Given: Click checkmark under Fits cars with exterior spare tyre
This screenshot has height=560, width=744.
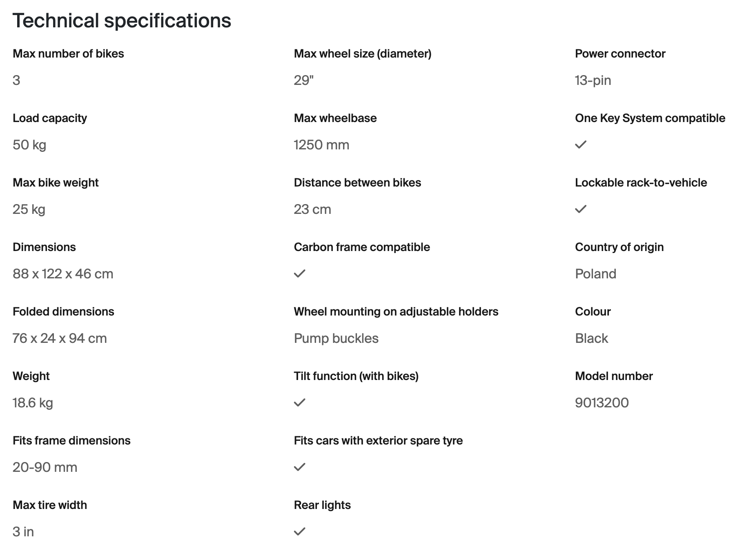Looking at the screenshot, I should [300, 467].
